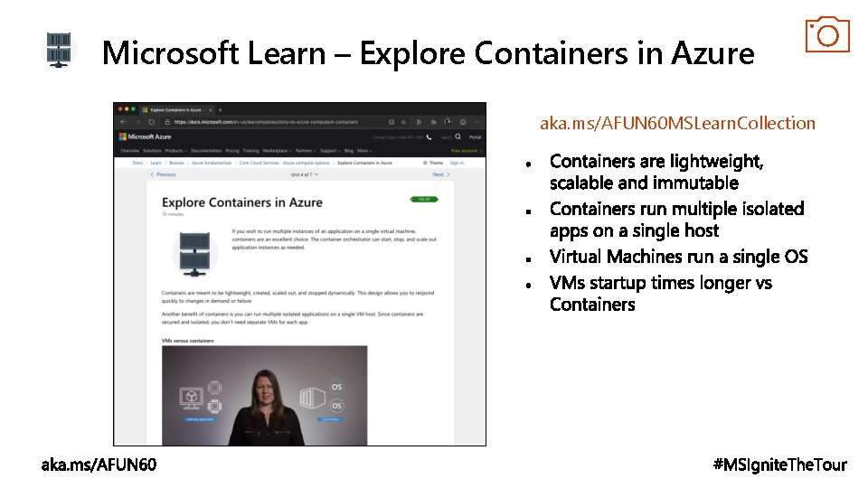The height and width of the screenshot is (488, 868).
Task: Bookmark the page with the star icon
Action: pyautogui.click(x=403, y=122)
